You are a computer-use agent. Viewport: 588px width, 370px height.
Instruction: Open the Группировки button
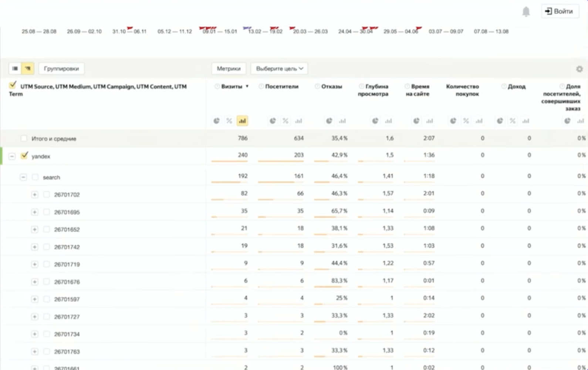[61, 68]
